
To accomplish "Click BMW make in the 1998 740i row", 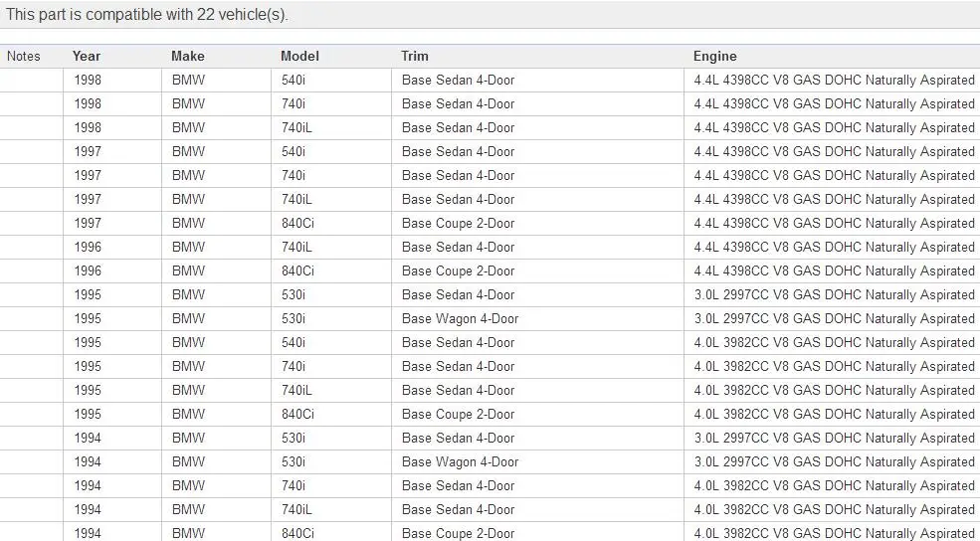I will (x=188, y=103).
